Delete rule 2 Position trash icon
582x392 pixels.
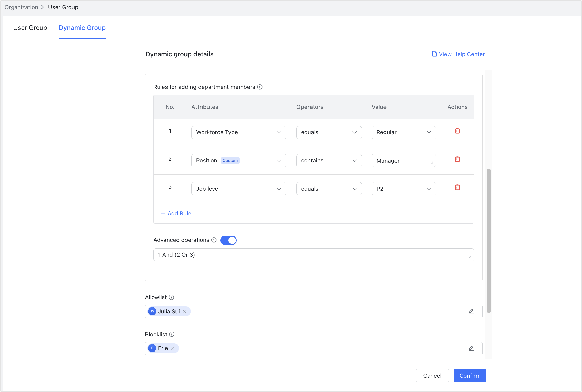click(457, 159)
